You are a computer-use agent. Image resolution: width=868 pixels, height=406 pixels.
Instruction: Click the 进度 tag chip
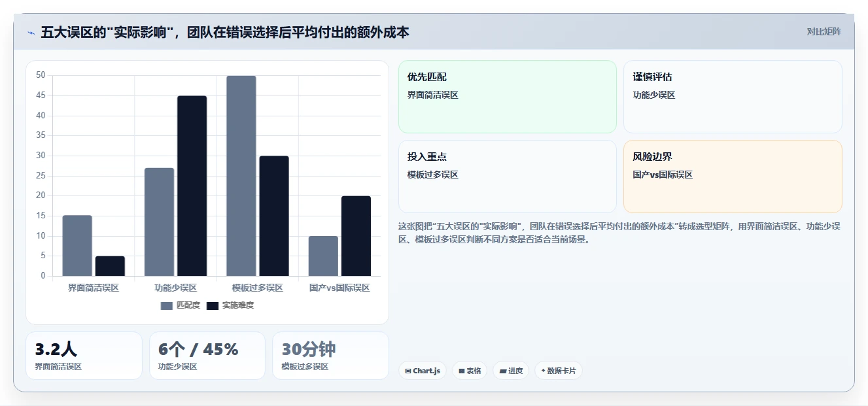(511, 371)
